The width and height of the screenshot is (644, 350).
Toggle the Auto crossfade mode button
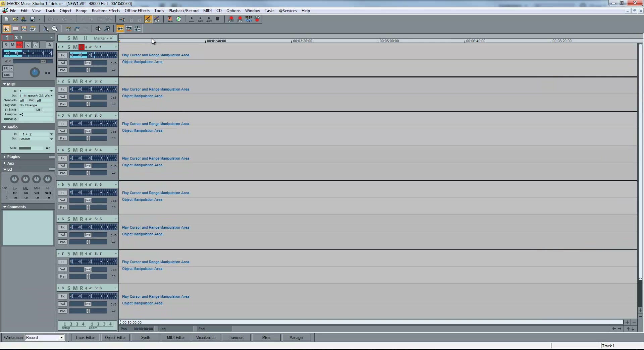pos(148,19)
